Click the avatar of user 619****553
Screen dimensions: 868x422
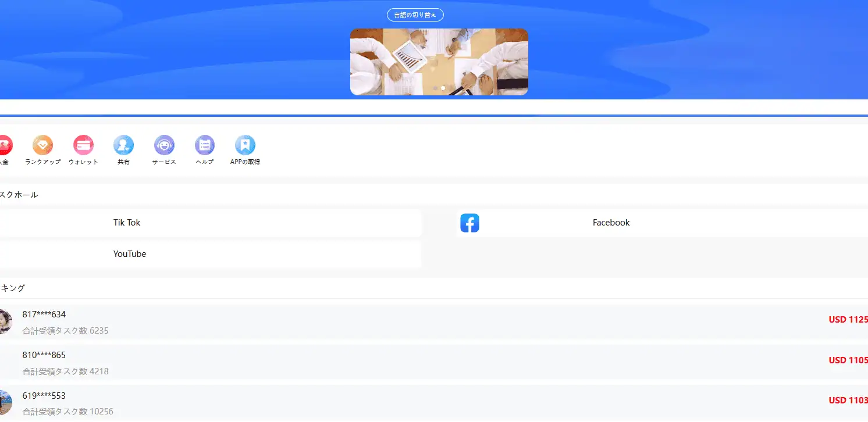tap(5, 402)
